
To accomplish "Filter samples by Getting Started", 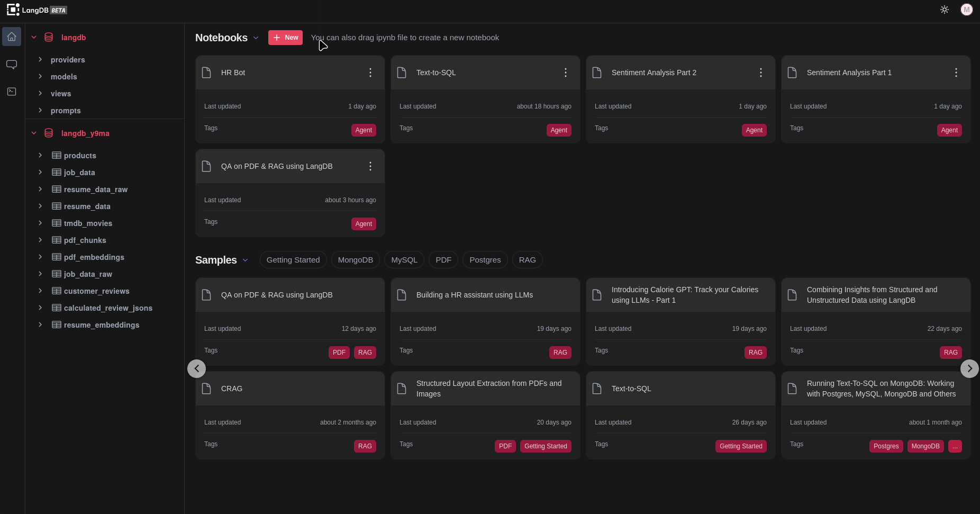I will (x=293, y=260).
